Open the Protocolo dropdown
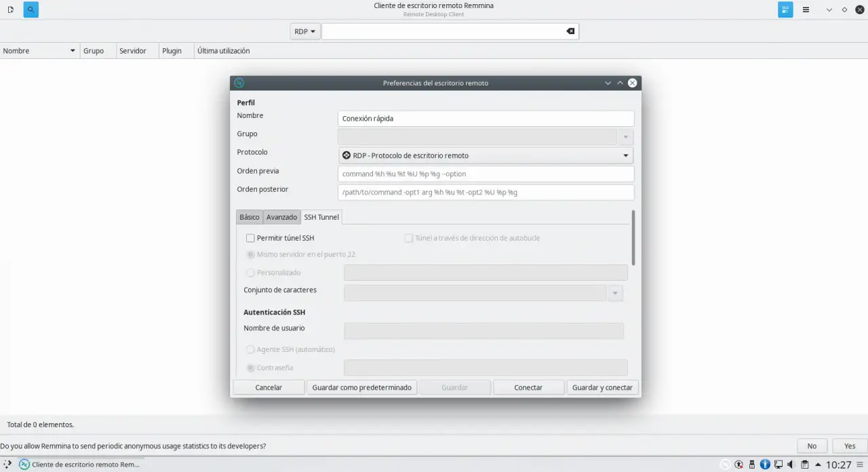Screen dimensions: 868x472 click(x=486, y=155)
